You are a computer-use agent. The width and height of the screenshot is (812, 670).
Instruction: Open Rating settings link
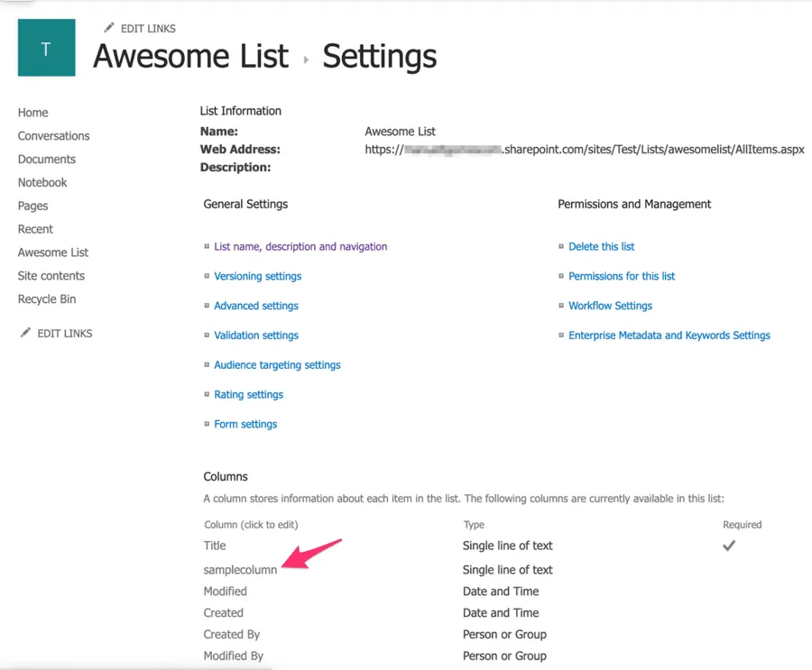pos(248,394)
